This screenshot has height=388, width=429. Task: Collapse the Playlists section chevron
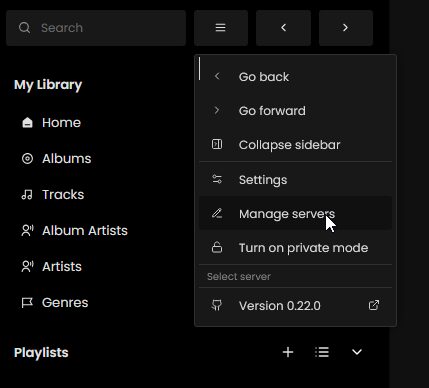[357, 352]
